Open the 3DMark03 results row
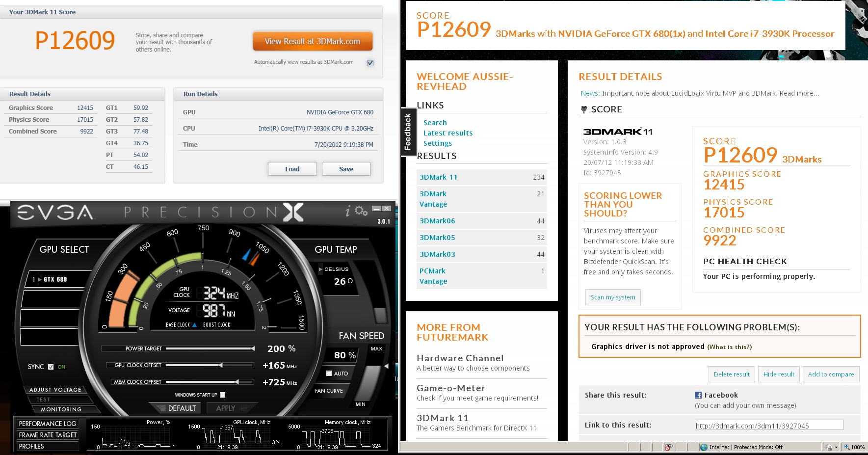The width and height of the screenshot is (868, 455). [481, 254]
